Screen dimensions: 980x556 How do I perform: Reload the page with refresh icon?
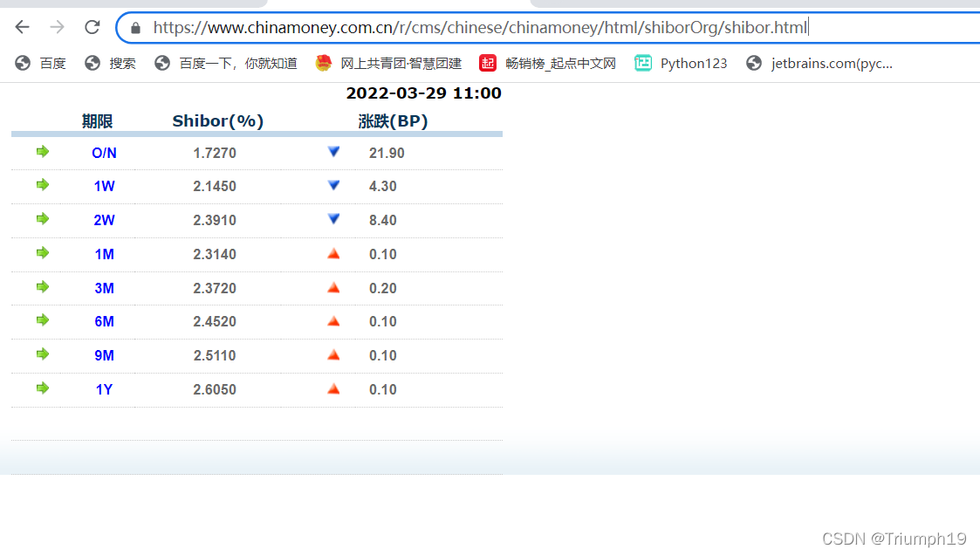click(93, 27)
